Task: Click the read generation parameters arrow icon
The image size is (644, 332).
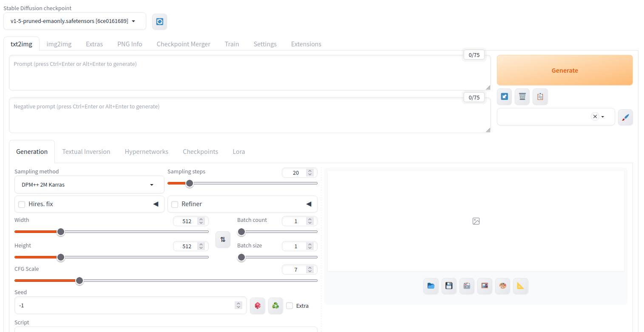Action: [x=504, y=96]
